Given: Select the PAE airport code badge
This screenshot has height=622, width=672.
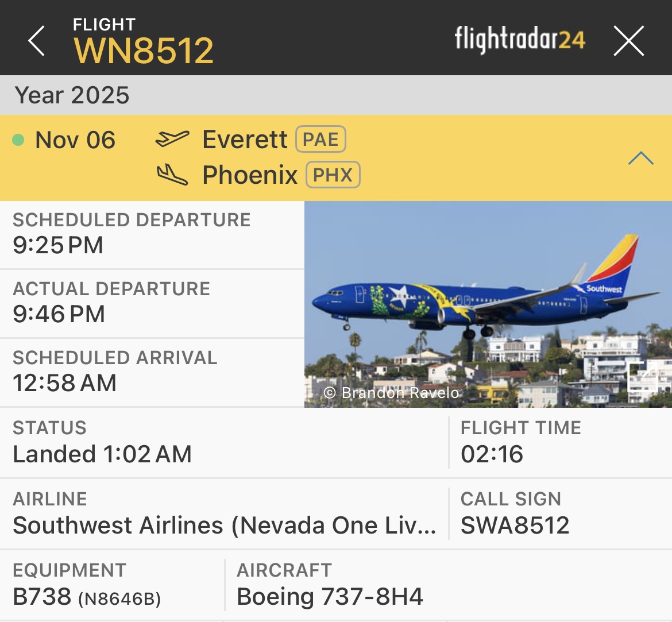Looking at the screenshot, I should [320, 140].
